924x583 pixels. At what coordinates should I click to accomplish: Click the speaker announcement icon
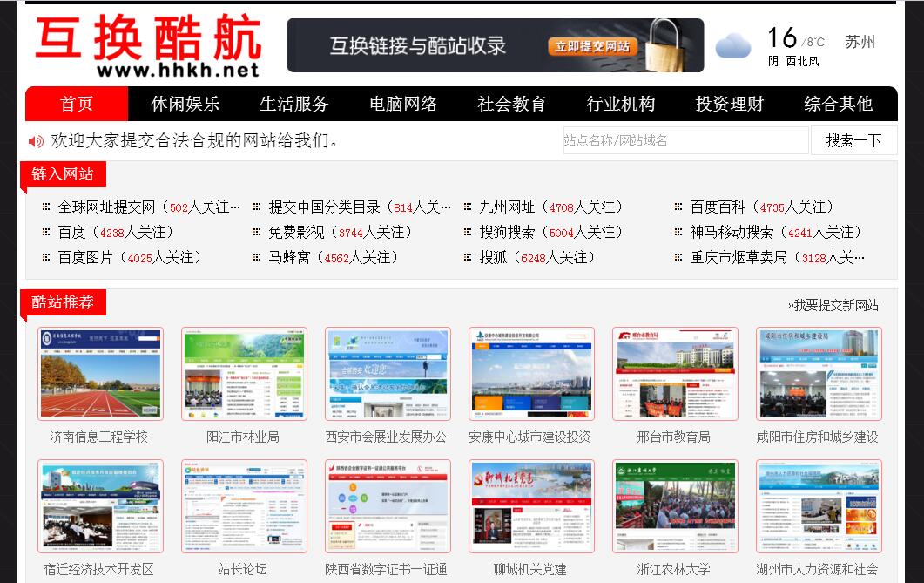(x=36, y=141)
